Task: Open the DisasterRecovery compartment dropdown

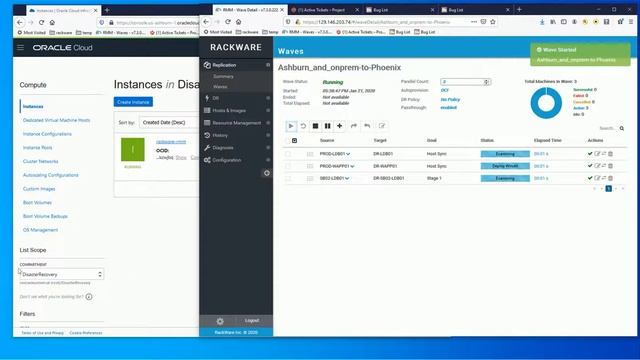Action: click(x=62, y=274)
